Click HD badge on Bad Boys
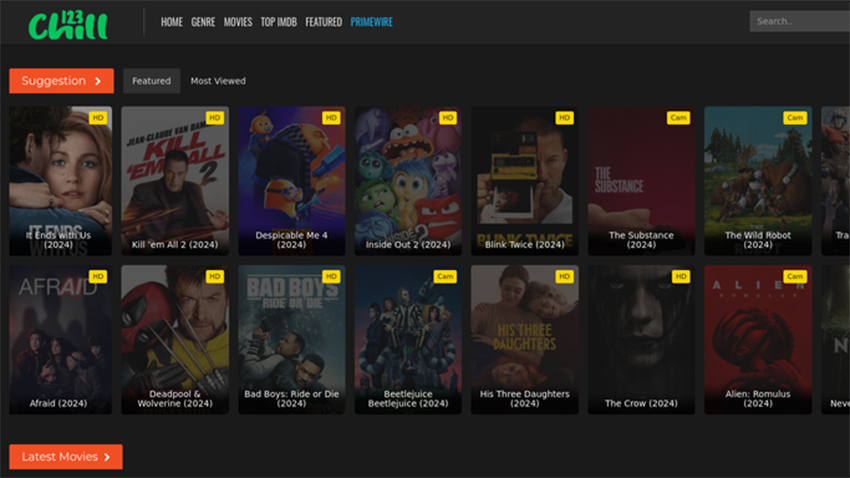 (331, 276)
